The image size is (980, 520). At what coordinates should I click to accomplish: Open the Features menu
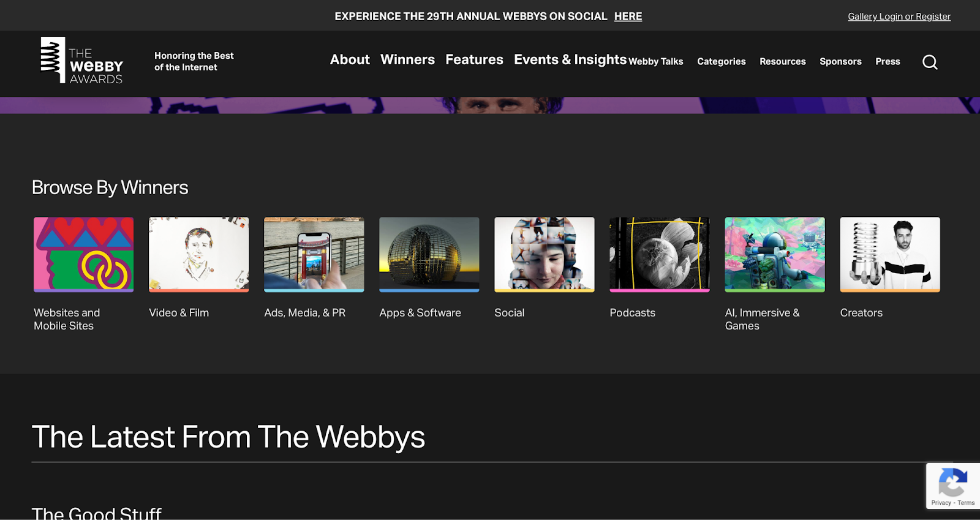click(474, 59)
